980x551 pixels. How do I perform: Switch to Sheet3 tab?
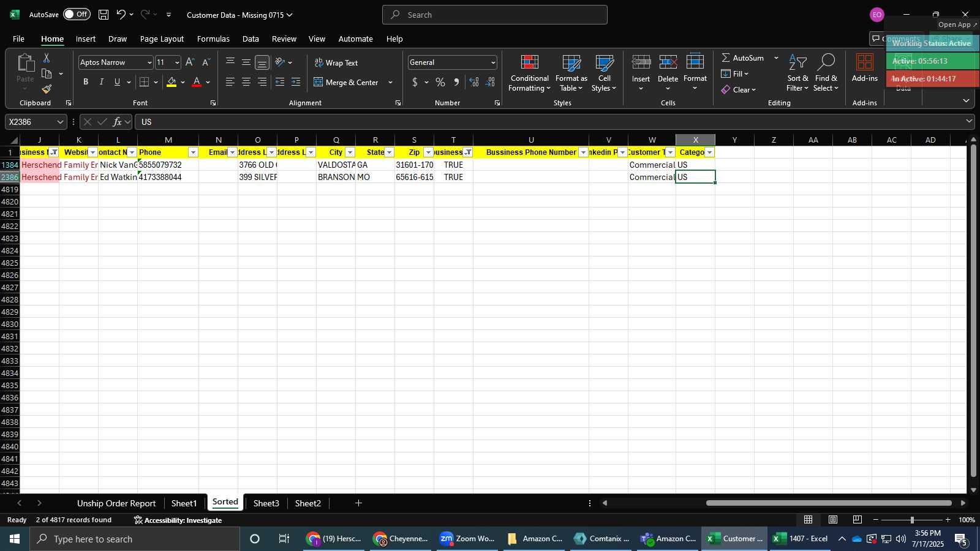(x=266, y=503)
